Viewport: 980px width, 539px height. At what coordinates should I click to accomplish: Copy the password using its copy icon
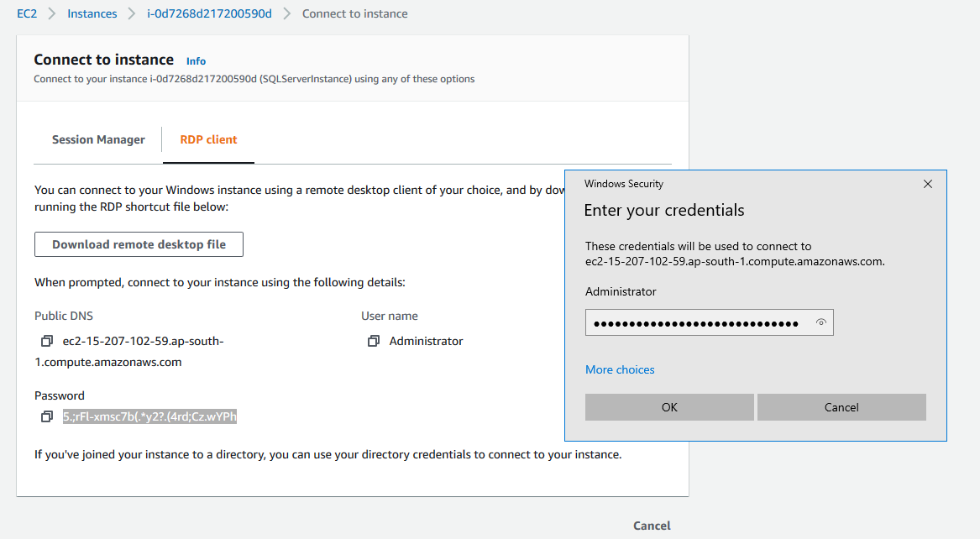click(x=46, y=417)
